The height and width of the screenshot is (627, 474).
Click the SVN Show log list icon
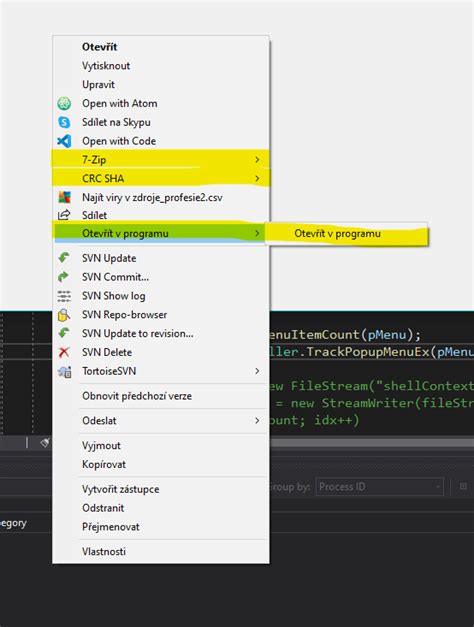(x=64, y=296)
